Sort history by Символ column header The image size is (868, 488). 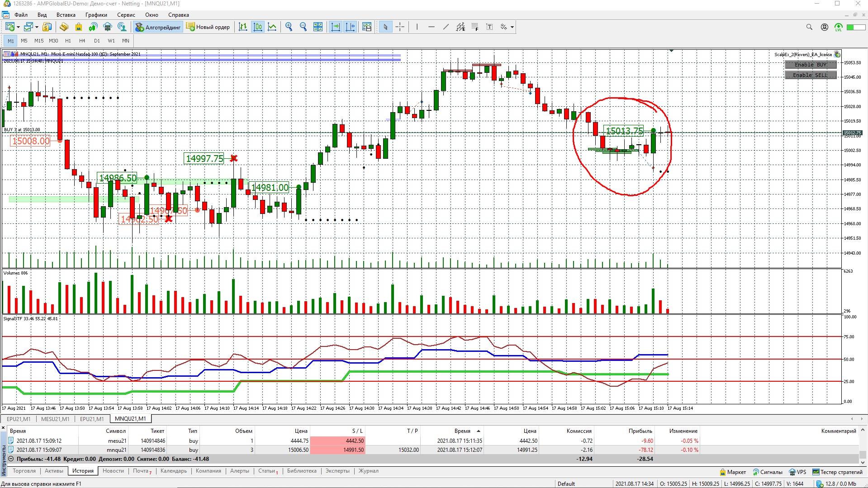115,431
